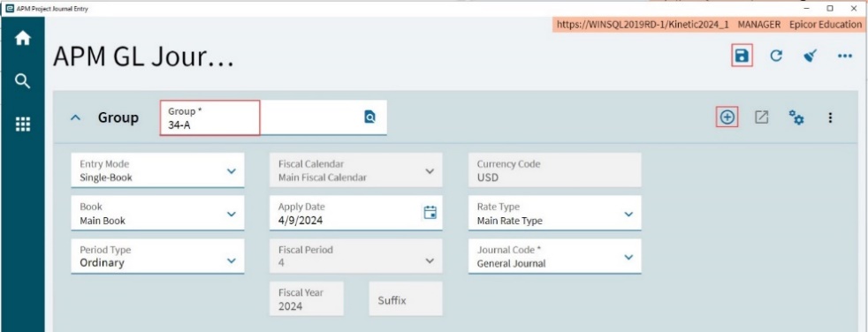Click the Group panel heading text
This screenshot has height=332, width=868.
118,117
